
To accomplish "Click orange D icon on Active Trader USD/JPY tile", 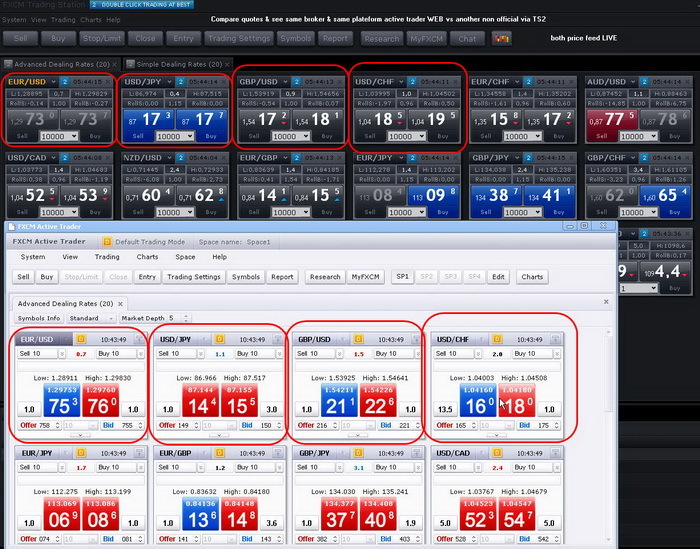I will (220, 339).
